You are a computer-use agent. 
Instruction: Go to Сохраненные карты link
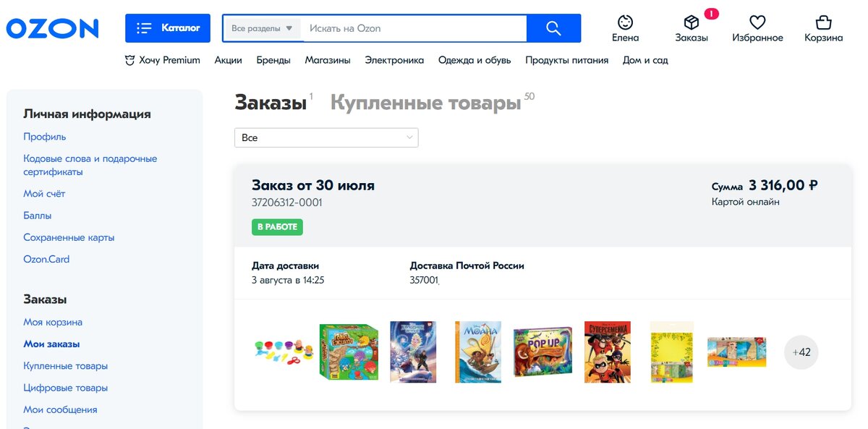[x=69, y=237]
